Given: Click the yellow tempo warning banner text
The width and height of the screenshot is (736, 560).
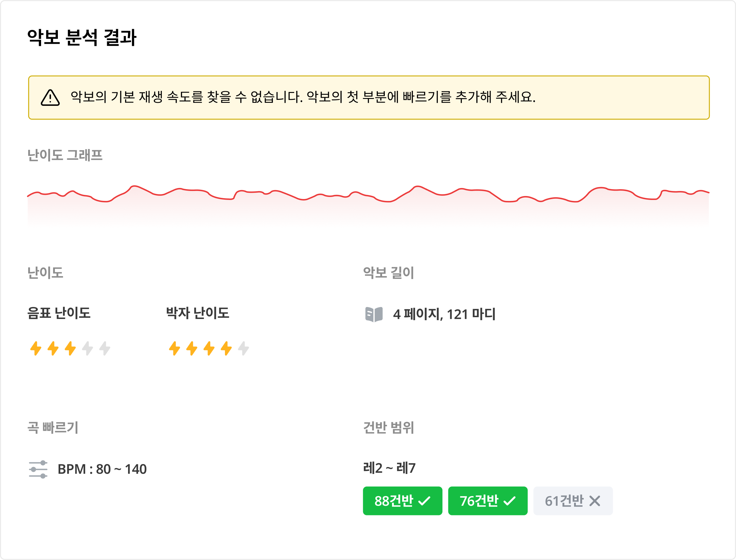Looking at the screenshot, I should (303, 97).
